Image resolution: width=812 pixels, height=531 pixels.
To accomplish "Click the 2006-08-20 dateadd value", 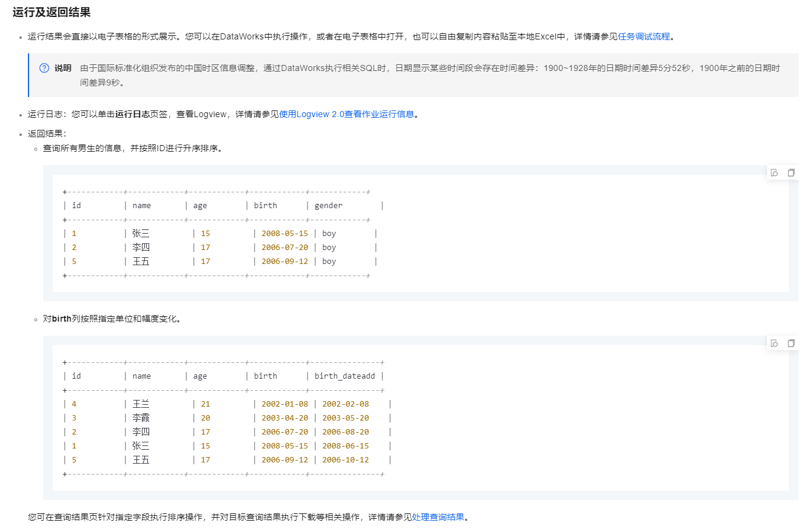I will click(x=345, y=432).
